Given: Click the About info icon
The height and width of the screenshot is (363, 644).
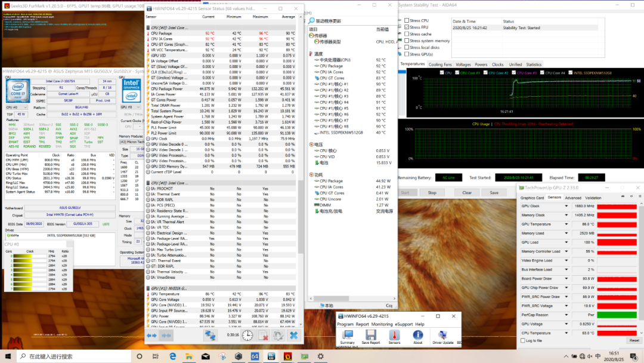Looking at the screenshot, I should pos(418,336).
